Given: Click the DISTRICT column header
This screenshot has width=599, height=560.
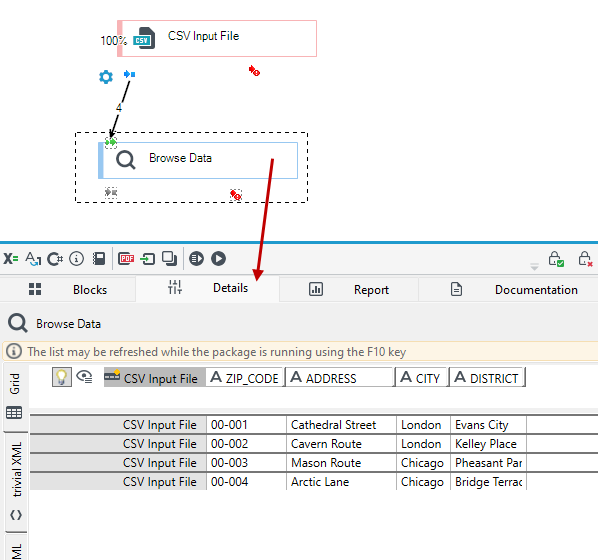Looking at the screenshot, I should click(x=487, y=377).
